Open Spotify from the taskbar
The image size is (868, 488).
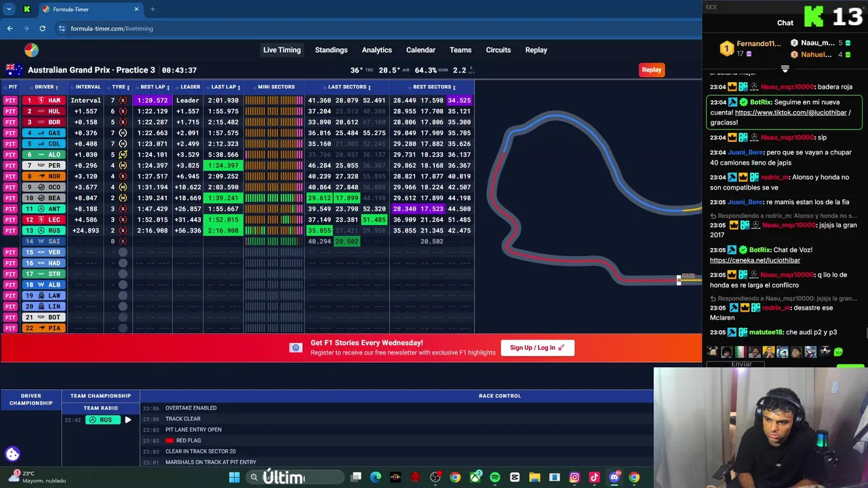(495, 477)
